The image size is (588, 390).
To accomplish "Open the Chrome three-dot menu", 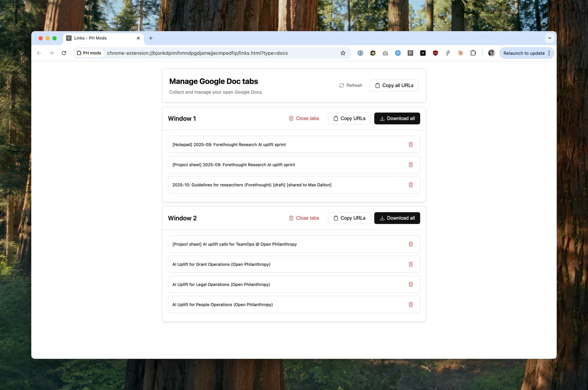I will (x=549, y=53).
